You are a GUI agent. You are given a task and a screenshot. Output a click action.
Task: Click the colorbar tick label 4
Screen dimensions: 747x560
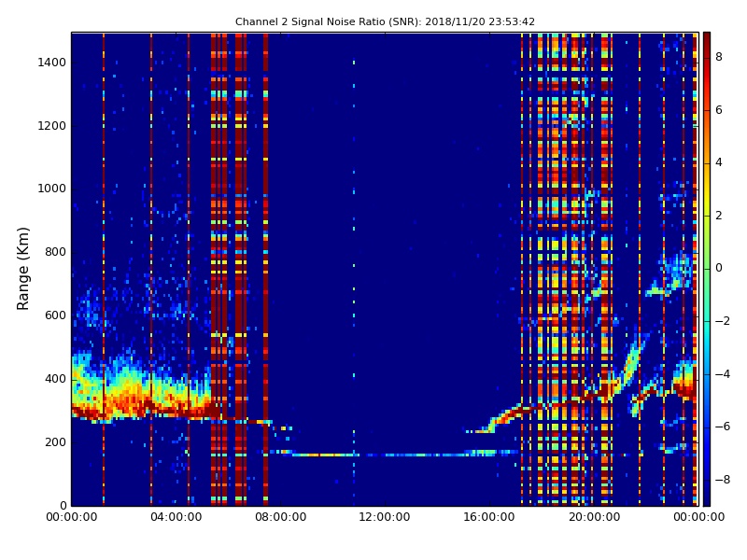719,162
